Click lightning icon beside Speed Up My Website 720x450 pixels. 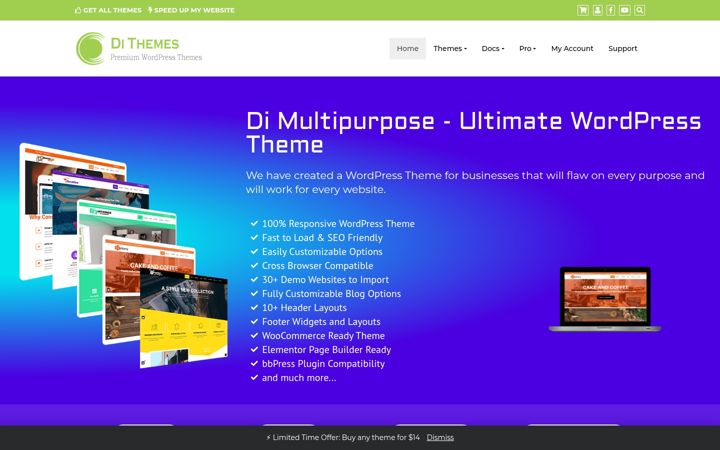click(150, 10)
